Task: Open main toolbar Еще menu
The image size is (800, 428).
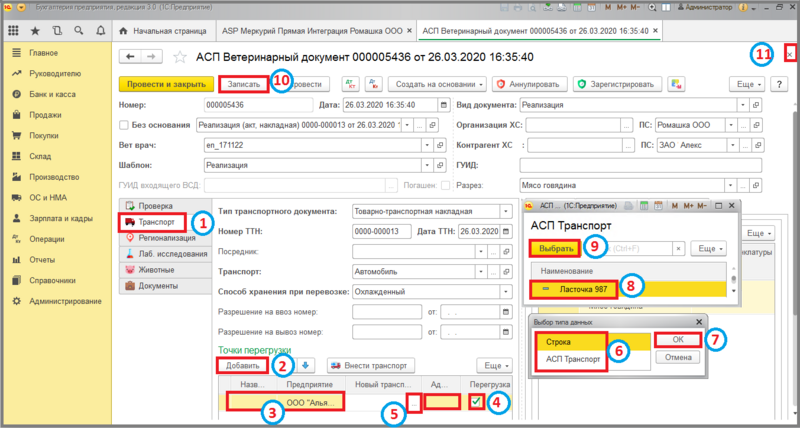Action: (x=747, y=84)
